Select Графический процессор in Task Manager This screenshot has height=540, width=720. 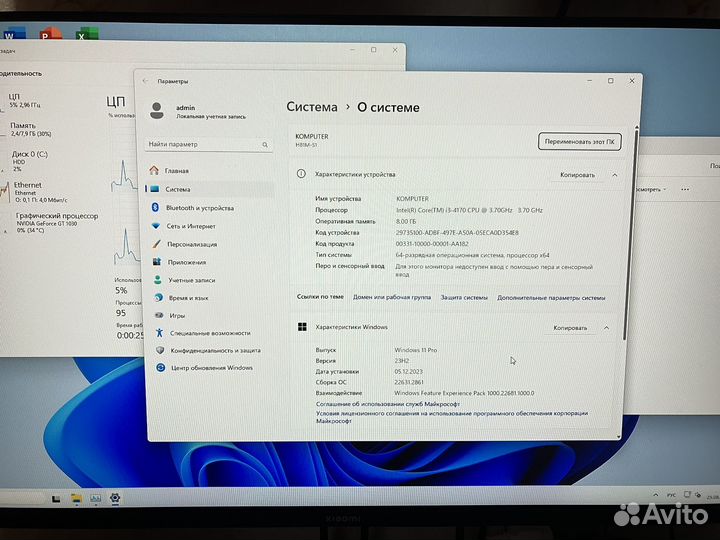point(57,222)
